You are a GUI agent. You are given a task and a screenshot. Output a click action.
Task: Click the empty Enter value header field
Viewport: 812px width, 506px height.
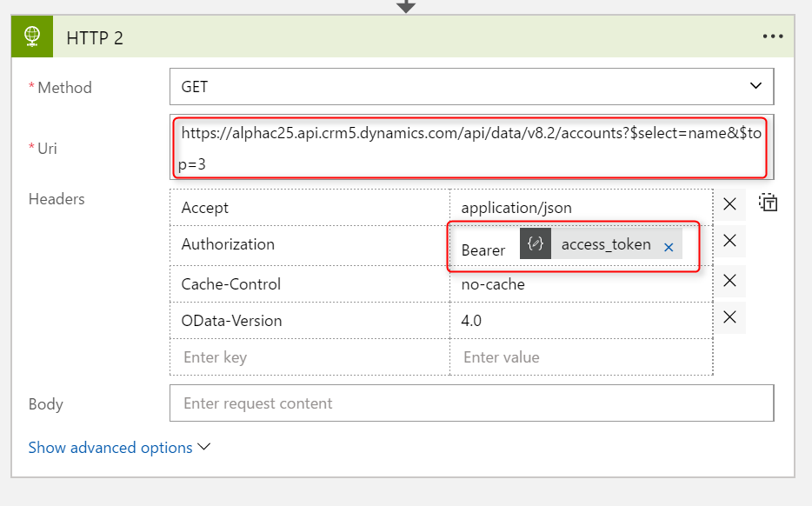[581, 357]
